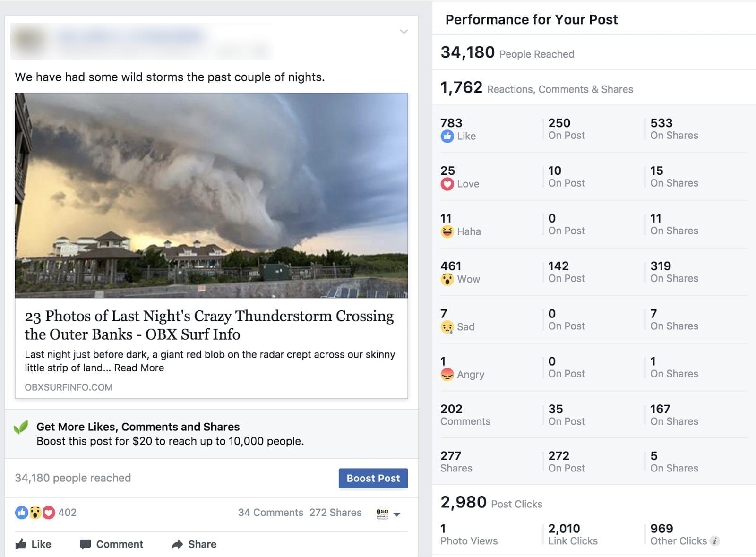The width and height of the screenshot is (756, 557).
Task: Open the Read More link in the post preview
Action: click(139, 368)
